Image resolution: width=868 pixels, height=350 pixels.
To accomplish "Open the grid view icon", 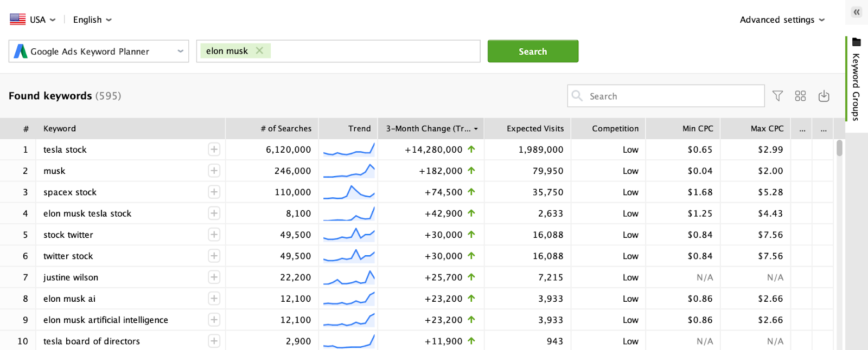I will [800, 96].
